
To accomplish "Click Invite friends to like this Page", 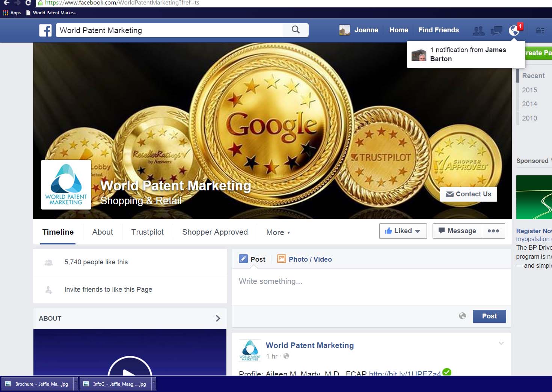I will click(x=108, y=289).
